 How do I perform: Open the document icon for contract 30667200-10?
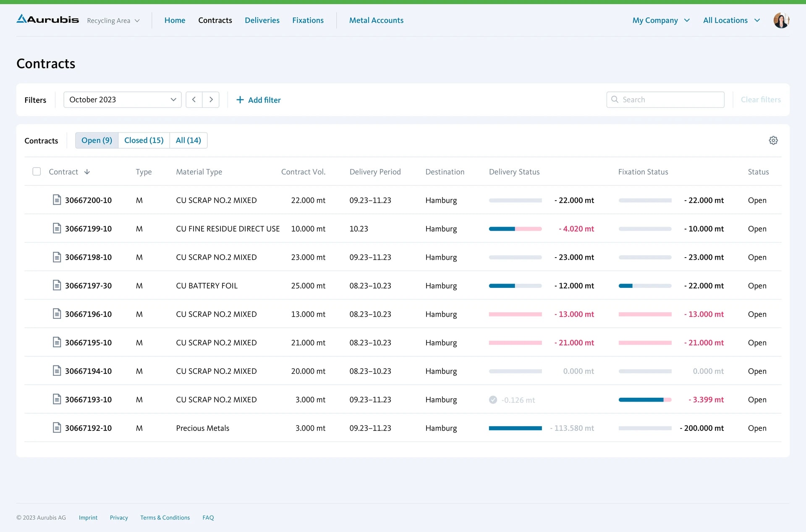coord(58,200)
